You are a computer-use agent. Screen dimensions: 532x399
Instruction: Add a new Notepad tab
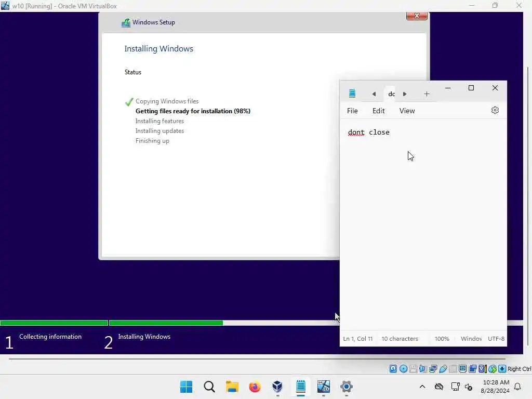427,94
